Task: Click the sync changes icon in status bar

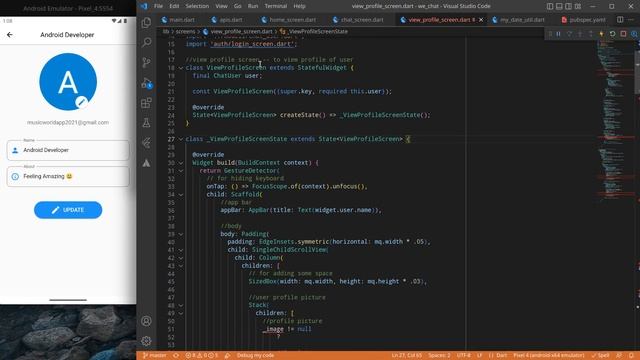Action: 176,356
